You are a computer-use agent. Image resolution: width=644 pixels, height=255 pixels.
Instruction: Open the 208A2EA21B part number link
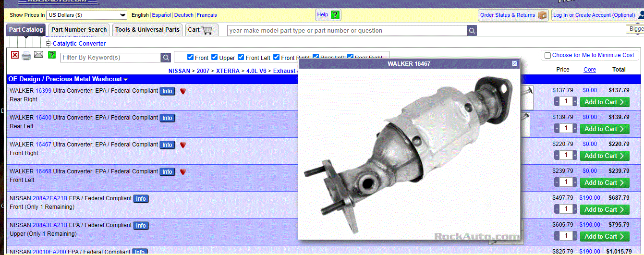(x=50, y=198)
